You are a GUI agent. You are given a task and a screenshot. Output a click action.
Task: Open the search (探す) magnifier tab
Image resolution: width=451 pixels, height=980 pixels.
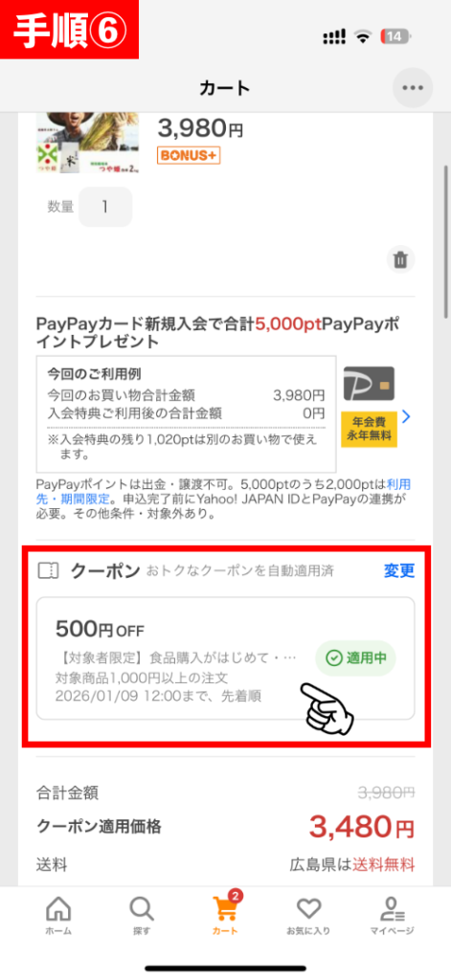[x=142, y=916]
